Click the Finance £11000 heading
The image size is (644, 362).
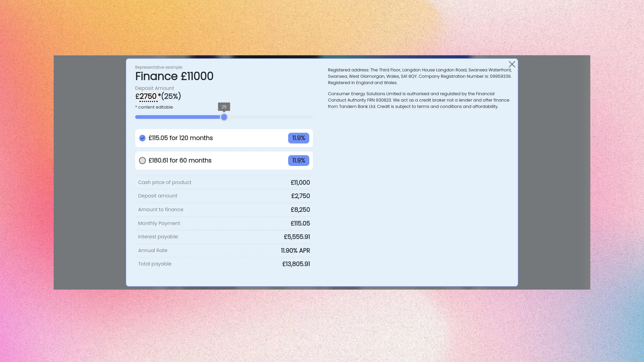[174, 76]
